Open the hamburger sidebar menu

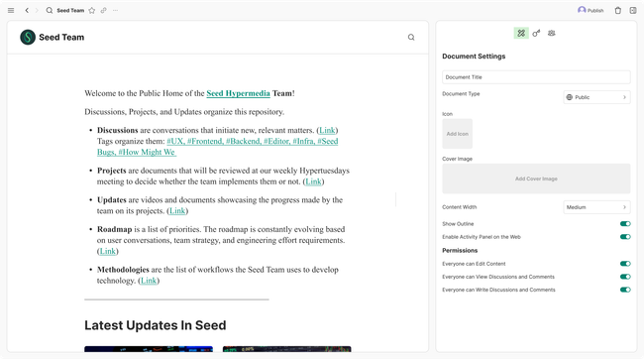click(x=11, y=11)
